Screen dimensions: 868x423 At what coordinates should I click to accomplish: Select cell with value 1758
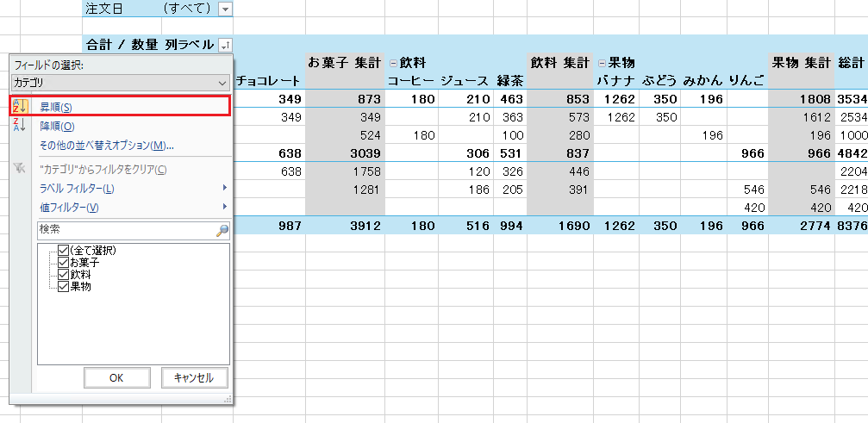(x=345, y=171)
